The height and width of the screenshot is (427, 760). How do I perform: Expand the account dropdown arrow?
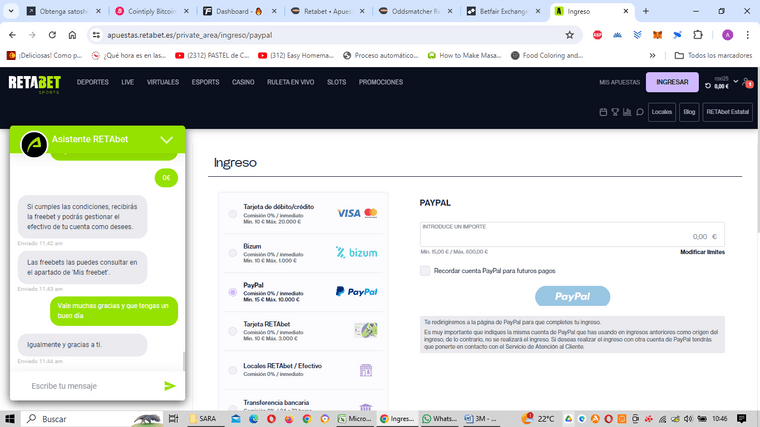point(736,81)
